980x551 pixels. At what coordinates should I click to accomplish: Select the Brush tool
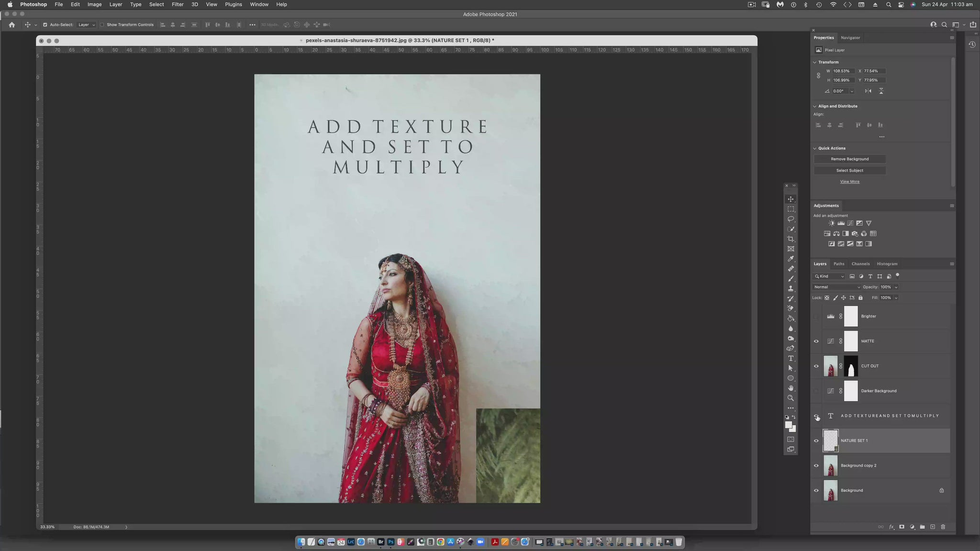791,279
